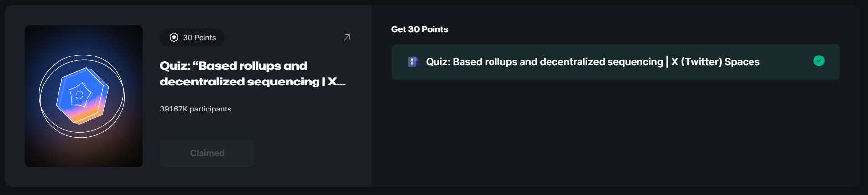Image resolution: width=868 pixels, height=195 pixels.
Task: Click the blue hexagon emblem in the artwork
Action: point(82,96)
